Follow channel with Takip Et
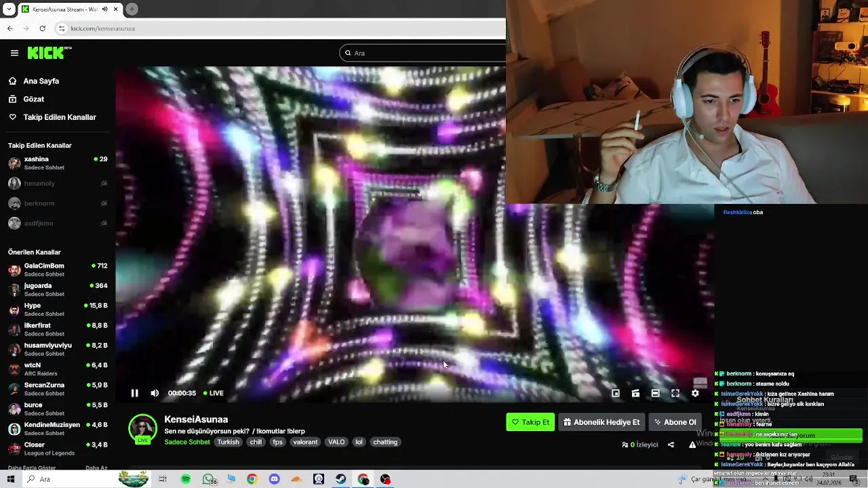Image resolution: width=868 pixels, height=488 pixels. (x=530, y=422)
